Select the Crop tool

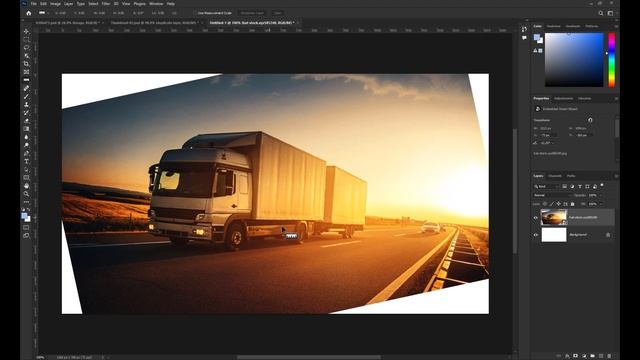(x=27, y=64)
